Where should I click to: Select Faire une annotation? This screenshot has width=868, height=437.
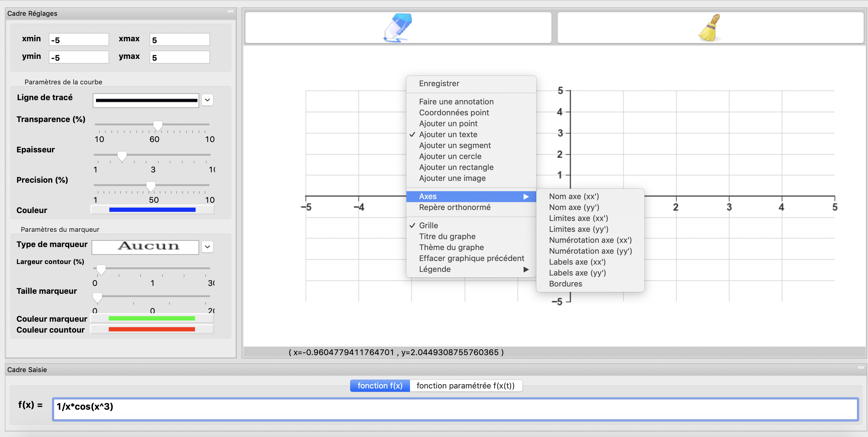(x=471, y=102)
